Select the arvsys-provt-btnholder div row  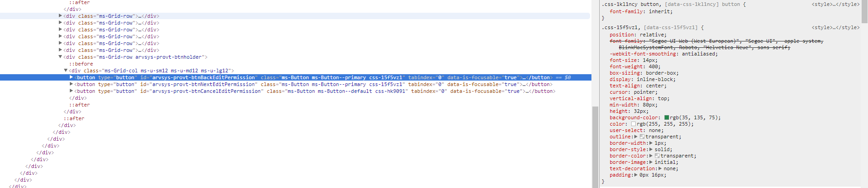tap(296, 57)
